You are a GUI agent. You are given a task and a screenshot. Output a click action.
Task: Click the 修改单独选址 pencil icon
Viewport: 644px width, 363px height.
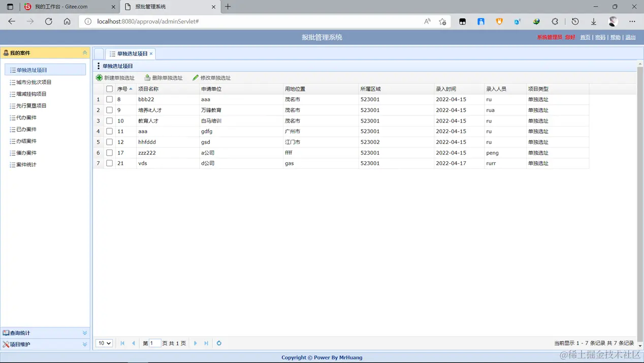[196, 78]
